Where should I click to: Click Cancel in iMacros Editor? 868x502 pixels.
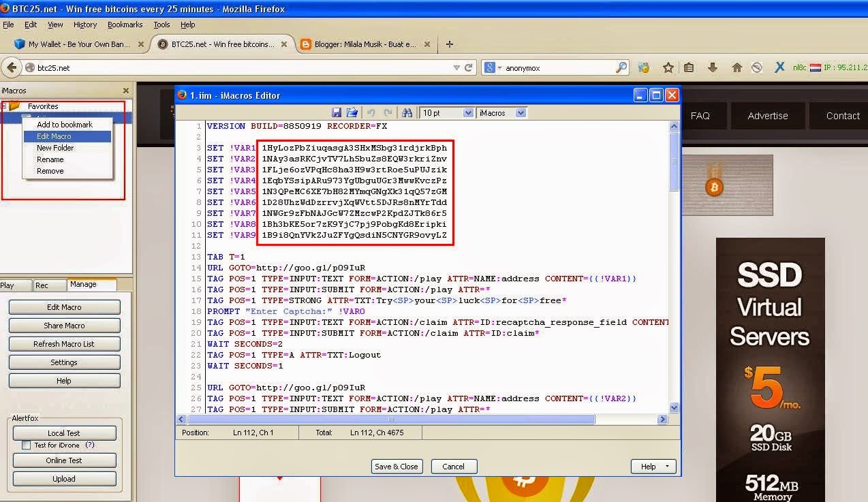(x=453, y=467)
